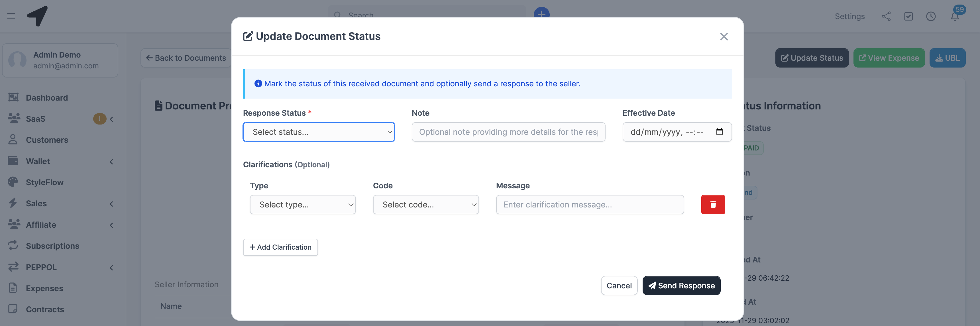Click the share icon in the top bar
The width and height of the screenshot is (980, 326).
[887, 16]
